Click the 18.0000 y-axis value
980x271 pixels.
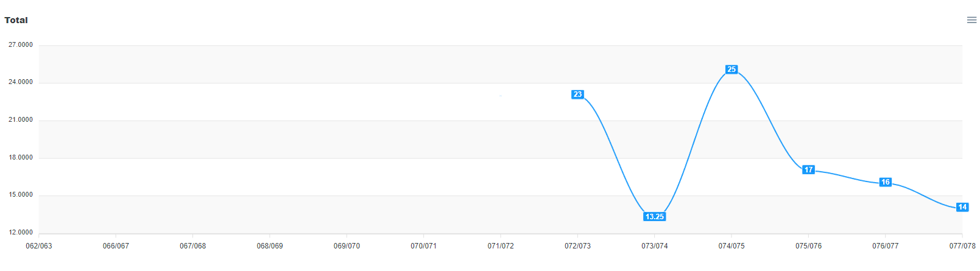pyautogui.click(x=21, y=158)
